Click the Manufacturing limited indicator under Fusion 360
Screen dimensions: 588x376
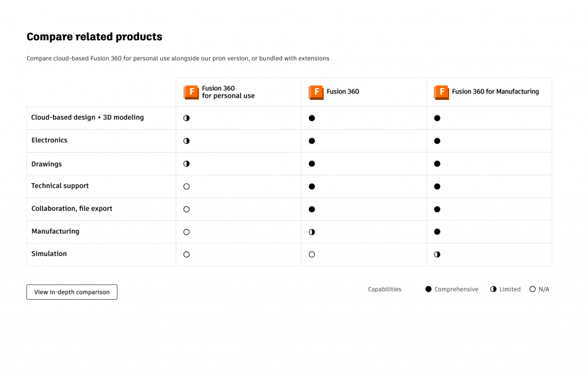(x=312, y=232)
